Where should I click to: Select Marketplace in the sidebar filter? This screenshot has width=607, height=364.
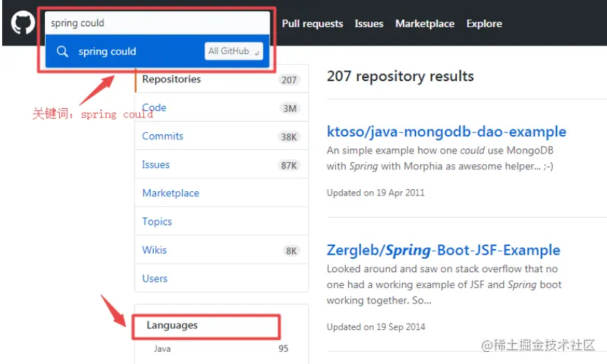pyautogui.click(x=171, y=193)
